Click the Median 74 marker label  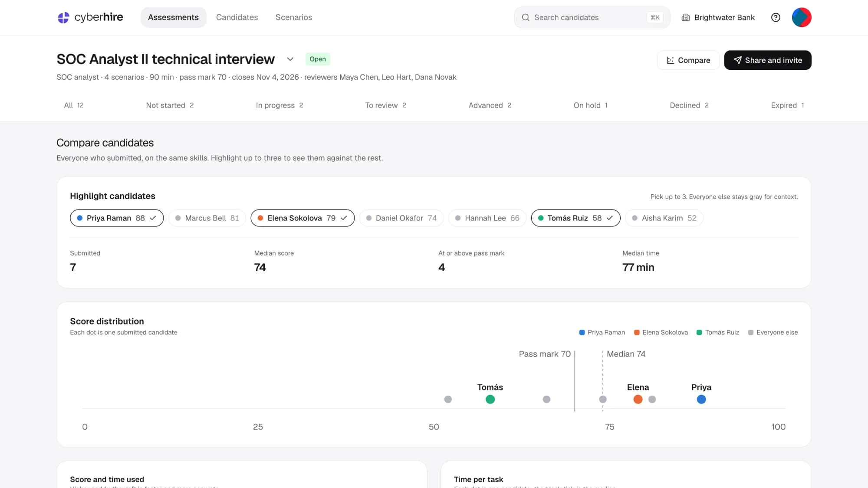click(626, 354)
